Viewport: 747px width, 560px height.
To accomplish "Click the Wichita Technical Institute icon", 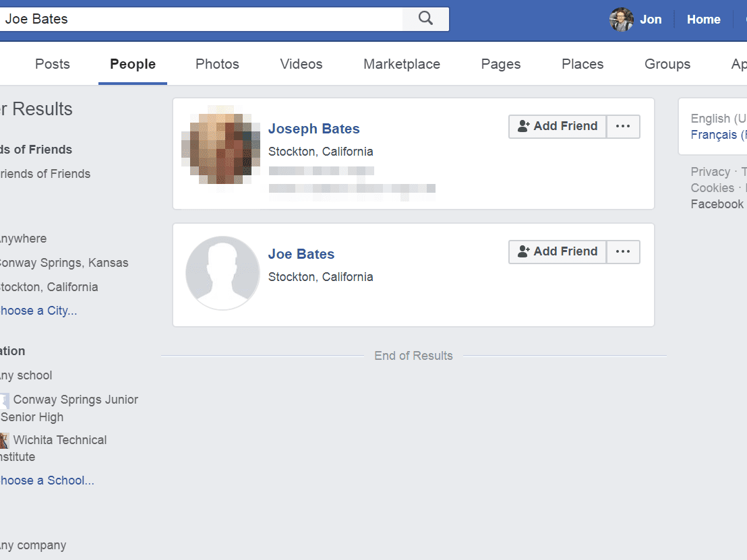I will [x=4, y=441].
